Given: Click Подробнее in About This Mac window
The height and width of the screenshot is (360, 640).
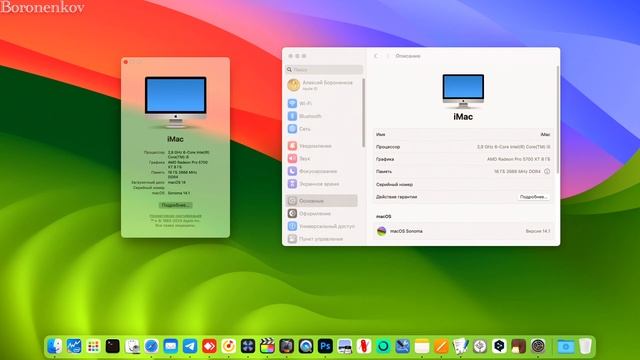Looking at the screenshot, I should pos(175,205).
